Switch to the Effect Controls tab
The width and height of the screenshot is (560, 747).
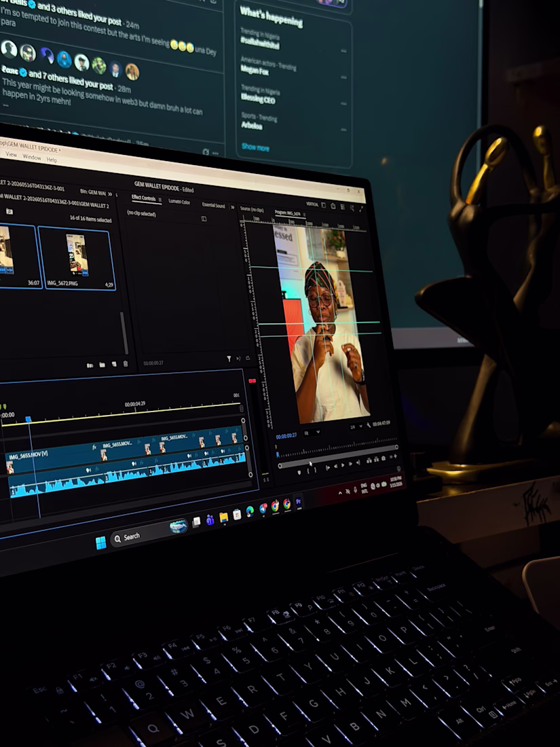(143, 198)
